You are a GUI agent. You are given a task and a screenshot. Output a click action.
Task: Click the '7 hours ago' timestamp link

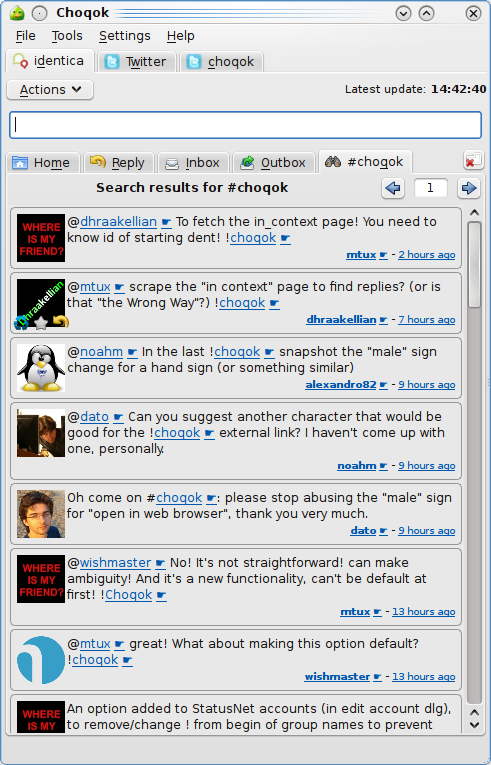pyautogui.click(x=427, y=320)
